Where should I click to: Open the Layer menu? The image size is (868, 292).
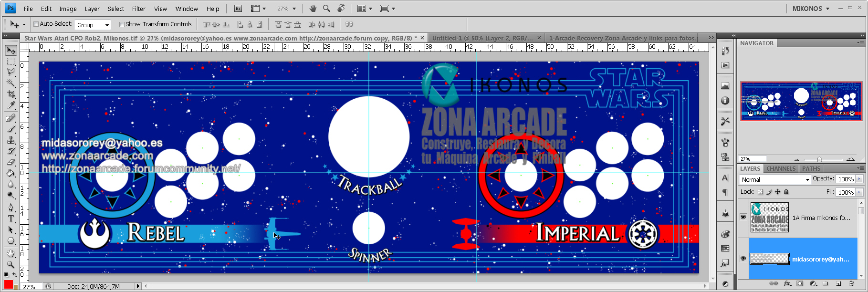[x=92, y=9]
